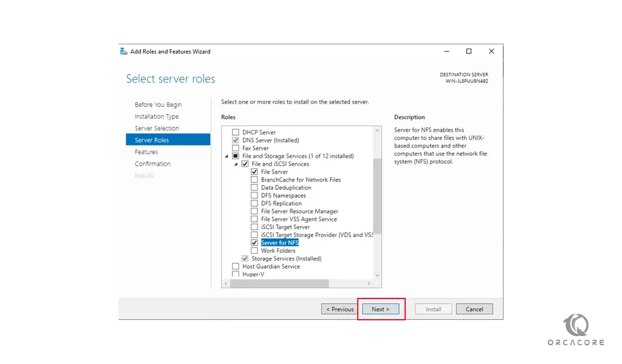Image resolution: width=622 pixels, height=364 pixels.
Task: Click the roles list scroll left arrow
Action: 226,283
